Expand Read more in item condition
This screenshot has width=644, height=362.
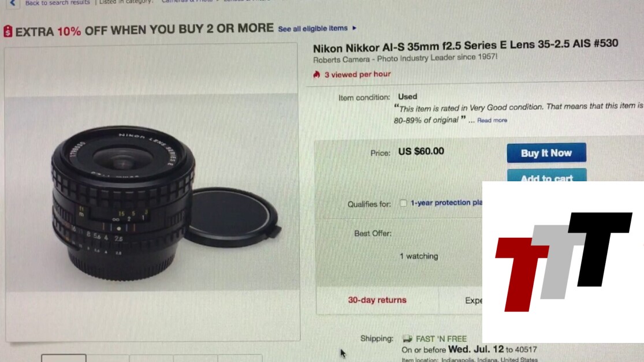[492, 120]
